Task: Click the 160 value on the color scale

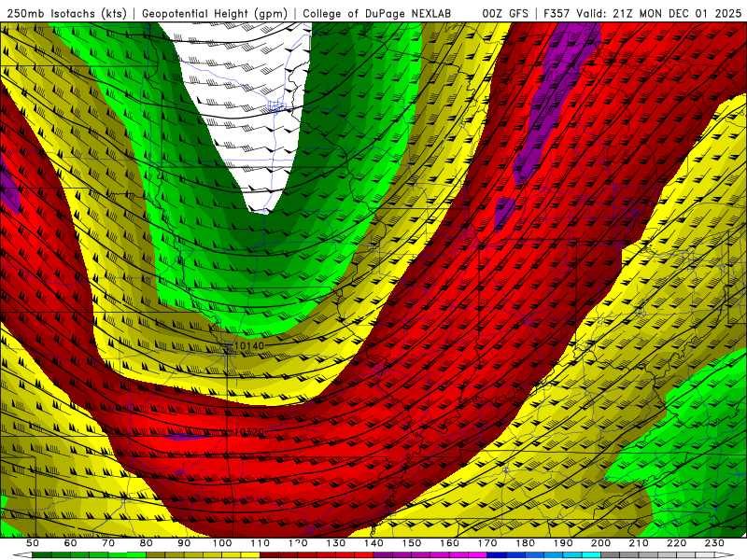Action: pos(449,543)
